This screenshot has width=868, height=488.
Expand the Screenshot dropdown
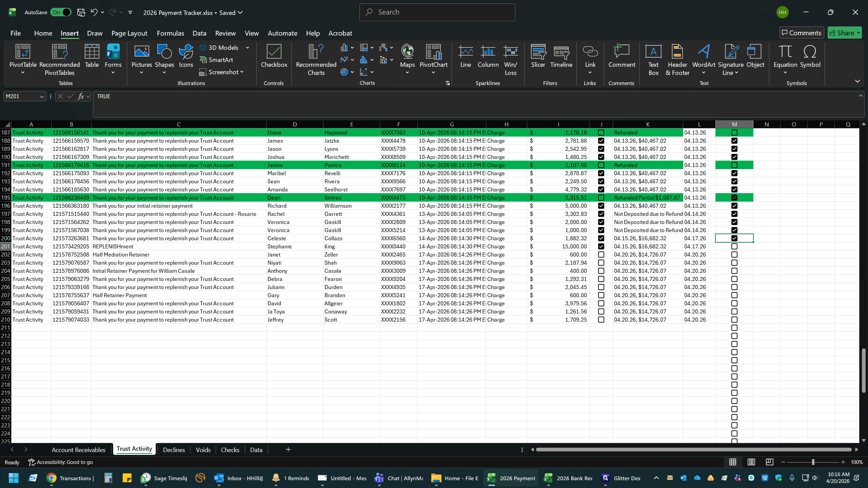(242, 72)
